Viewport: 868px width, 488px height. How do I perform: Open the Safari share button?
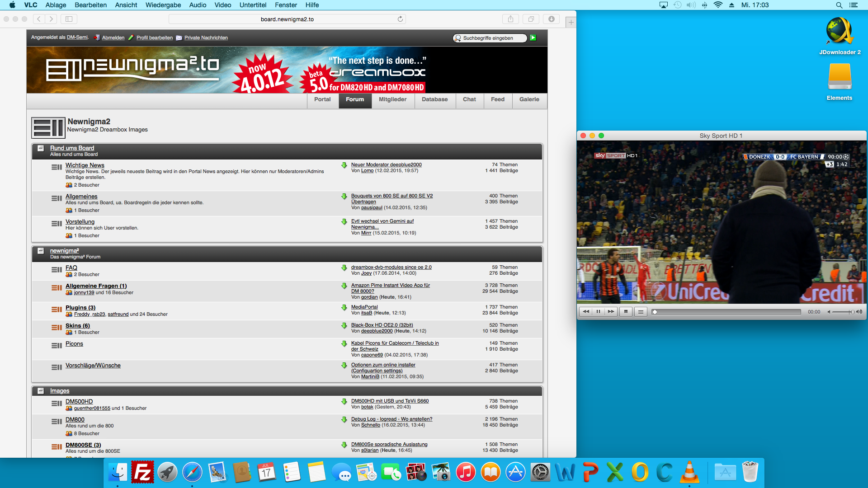[x=510, y=19]
